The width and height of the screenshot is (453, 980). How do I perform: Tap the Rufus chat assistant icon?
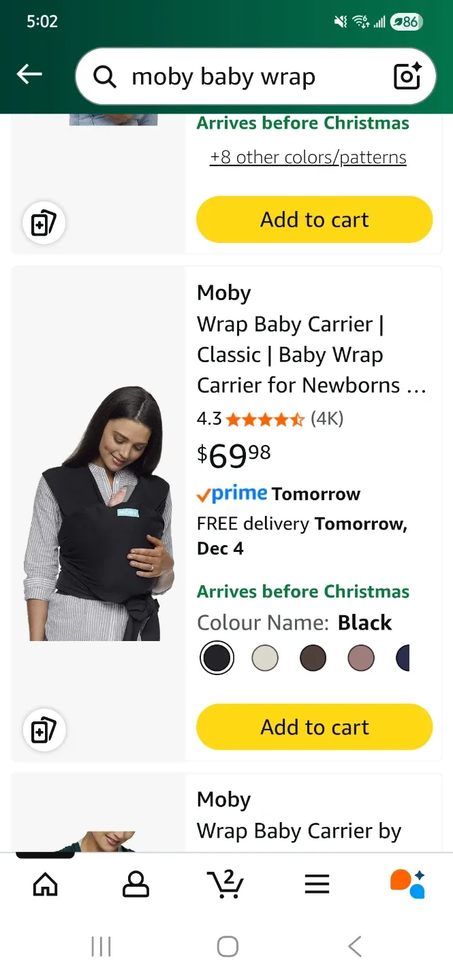(x=407, y=883)
